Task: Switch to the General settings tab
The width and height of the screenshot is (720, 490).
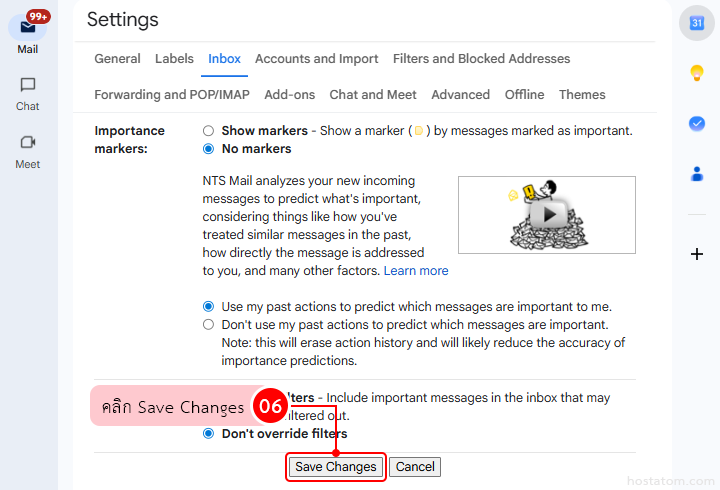Action: [117, 59]
